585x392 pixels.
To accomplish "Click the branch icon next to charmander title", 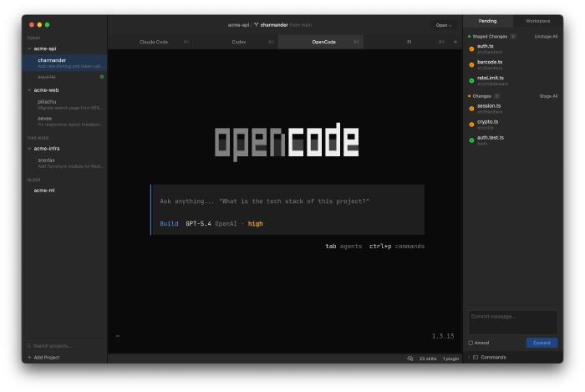I will pos(257,24).
